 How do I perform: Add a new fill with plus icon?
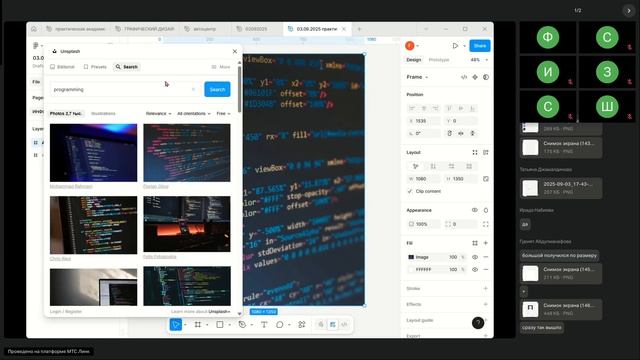tap(486, 243)
